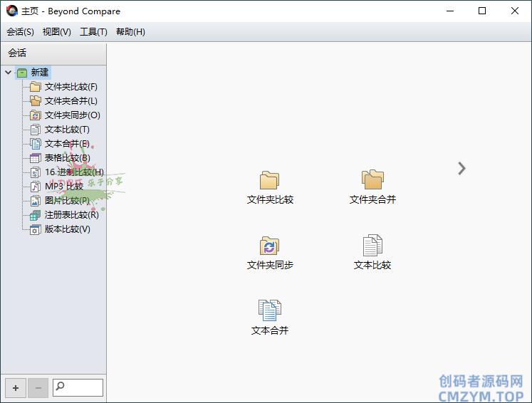Viewport: 532px width, 403px height.
Task: Collapse the 新建 tree node
Action: click(8, 73)
